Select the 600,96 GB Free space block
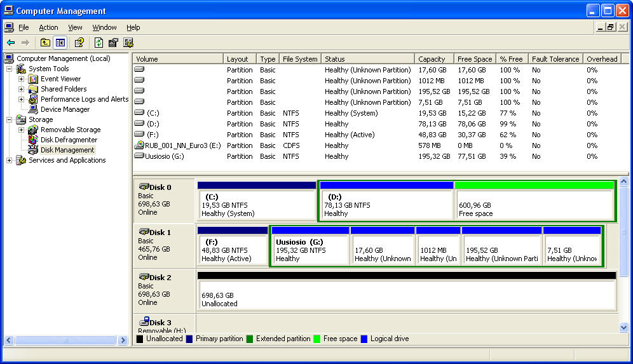Image resolution: width=633 pixels, height=364 pixels. coord(534,201)
